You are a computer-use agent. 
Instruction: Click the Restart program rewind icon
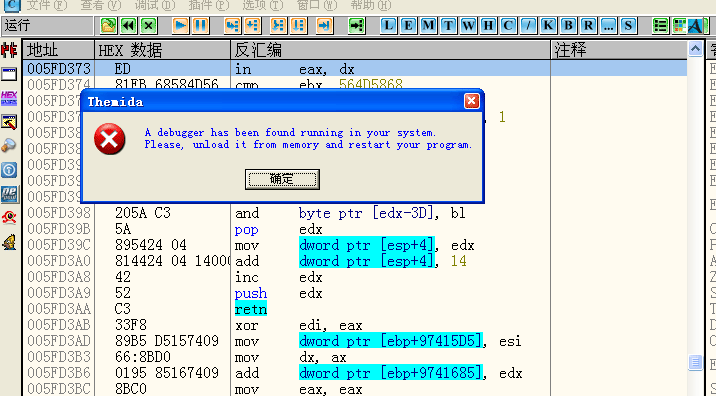coord(128,25)
